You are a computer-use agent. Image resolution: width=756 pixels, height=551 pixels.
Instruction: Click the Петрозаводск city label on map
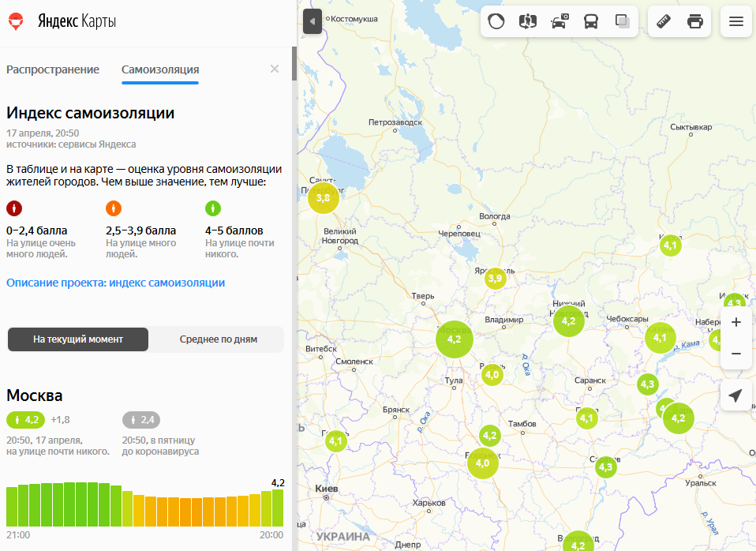coord(395,122)
